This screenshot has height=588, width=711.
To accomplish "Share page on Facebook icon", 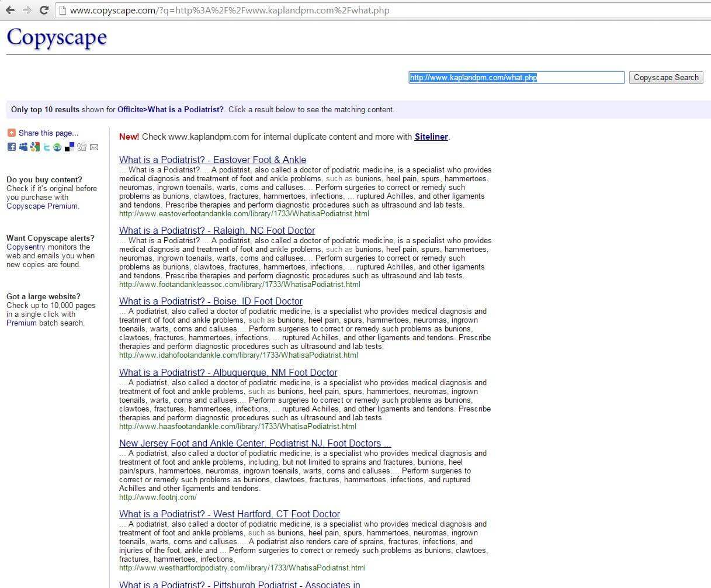I will point(11,147).
